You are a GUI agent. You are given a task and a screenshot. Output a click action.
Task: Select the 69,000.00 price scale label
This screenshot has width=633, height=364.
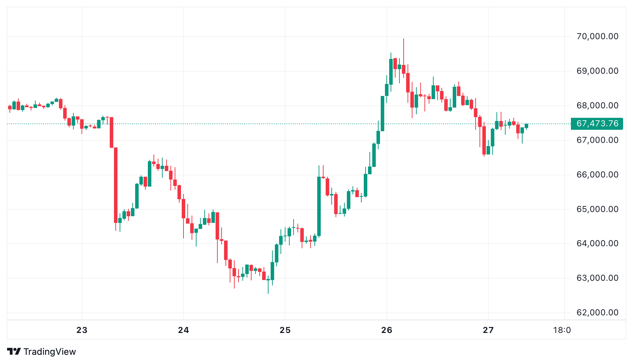(597, 71)
